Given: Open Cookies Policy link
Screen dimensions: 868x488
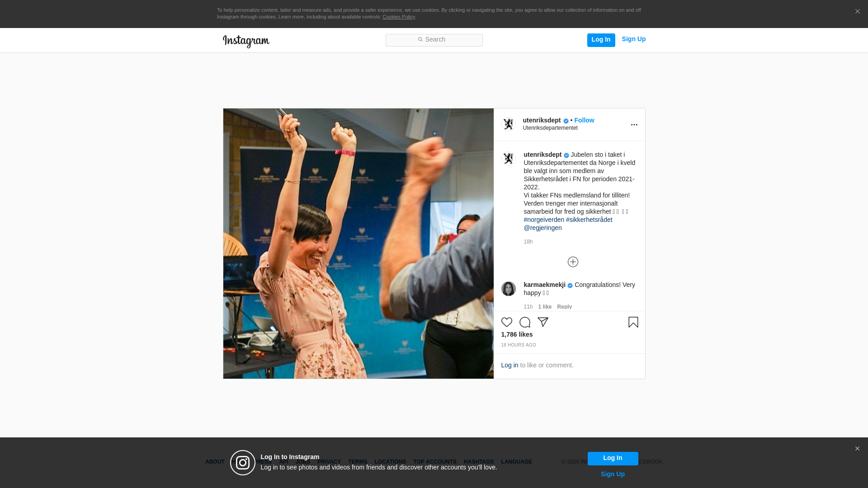Looking at the screenshot, I should [398, 17].
